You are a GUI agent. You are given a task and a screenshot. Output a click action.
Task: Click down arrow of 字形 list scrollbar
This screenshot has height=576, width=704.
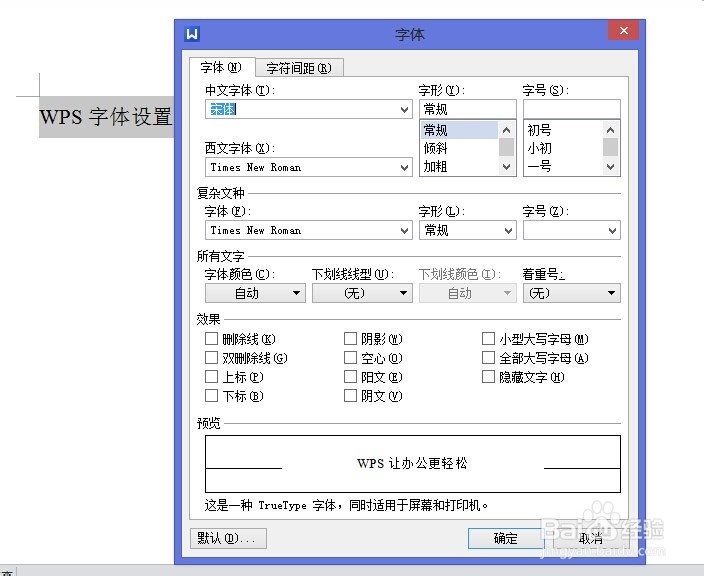[x=506, y=167]
